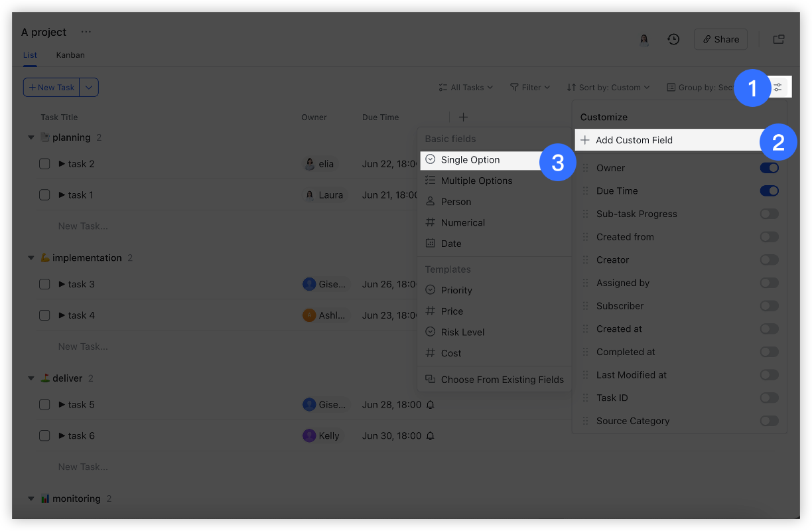Select the Numerical field type icon

coord(431,222)
